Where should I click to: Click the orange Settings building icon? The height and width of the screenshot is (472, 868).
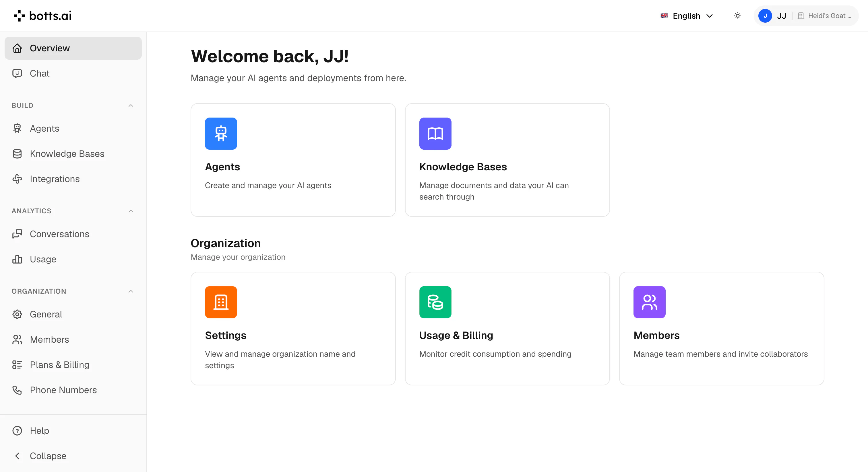[x=221, y=302]
